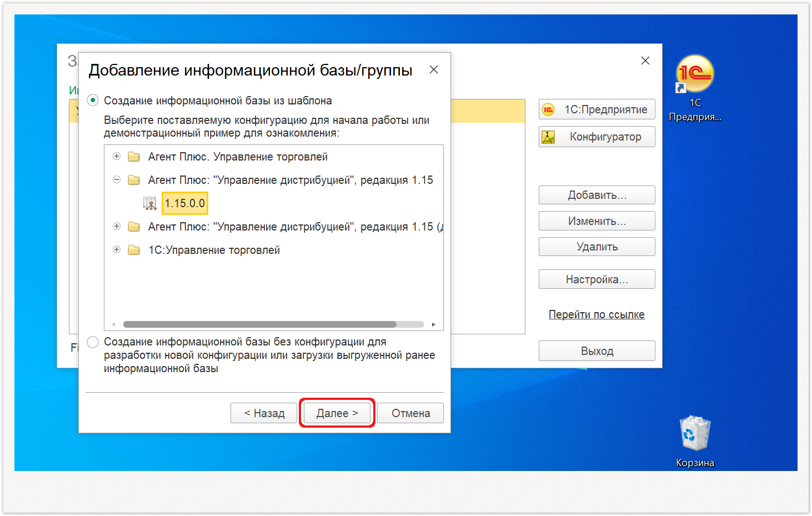Open Конфигуратор from the launcher window
This screenshot has width=812, height=516.
point(597,137)
